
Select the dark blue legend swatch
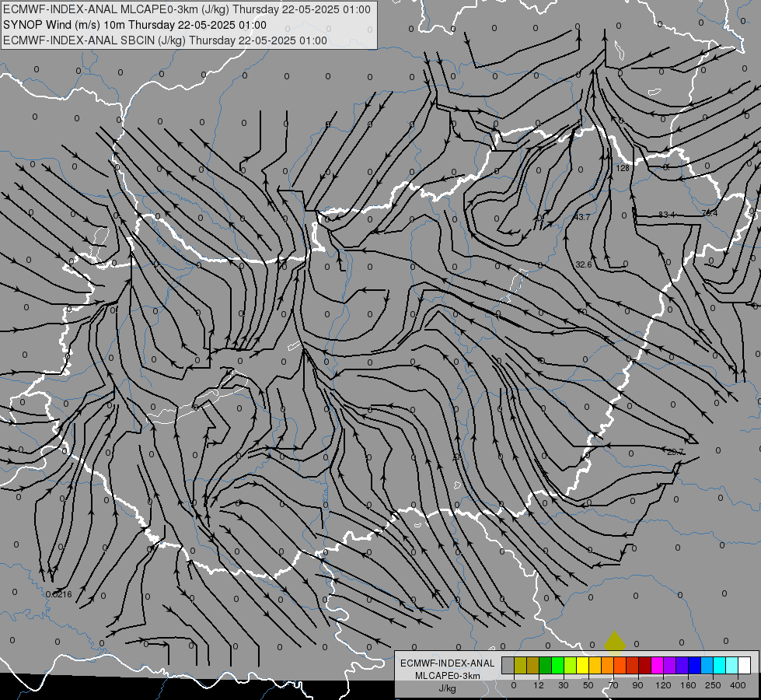[695, 665]
